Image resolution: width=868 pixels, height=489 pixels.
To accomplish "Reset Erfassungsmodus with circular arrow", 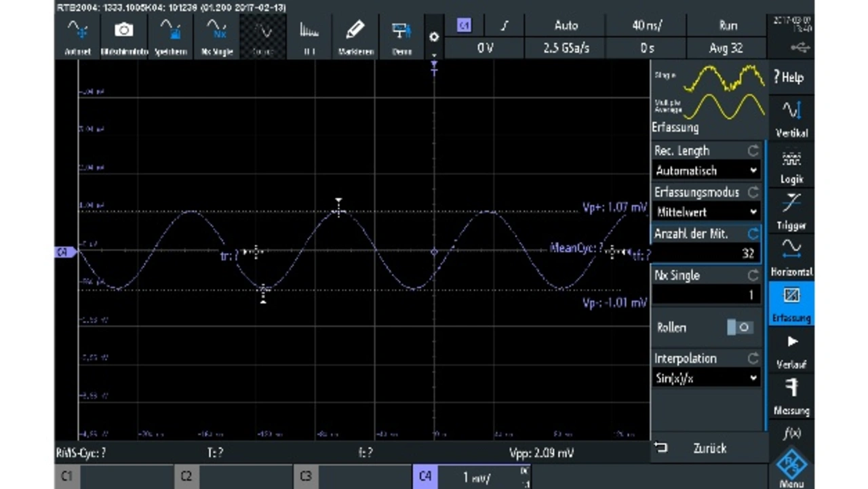I will [x=752, y=192].
